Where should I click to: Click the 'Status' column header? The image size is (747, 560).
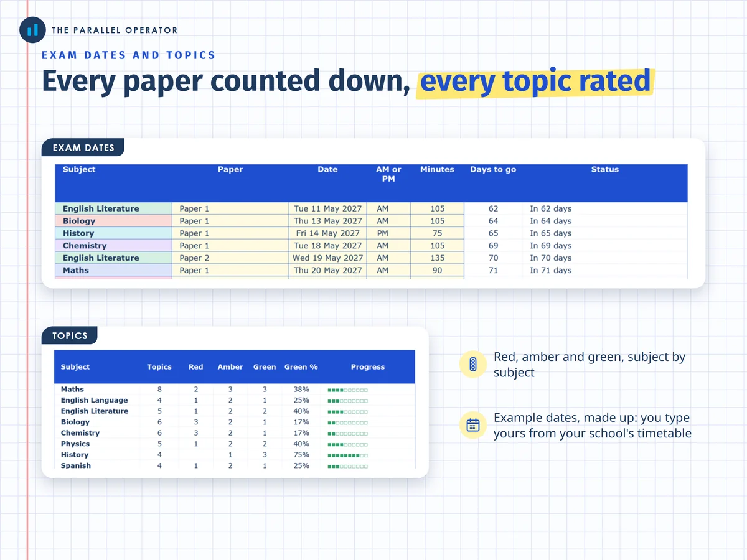click(x=605, y=169)
